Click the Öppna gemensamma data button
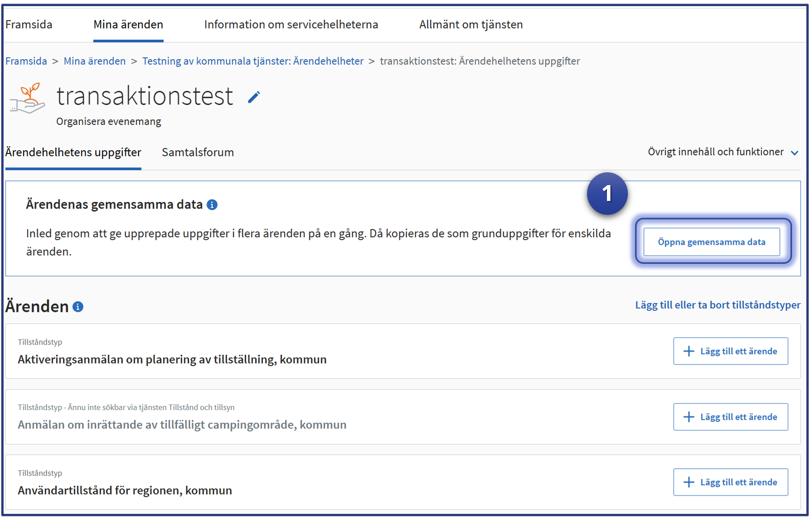This screenshot has height=520, width=812. tap(711, 242)
